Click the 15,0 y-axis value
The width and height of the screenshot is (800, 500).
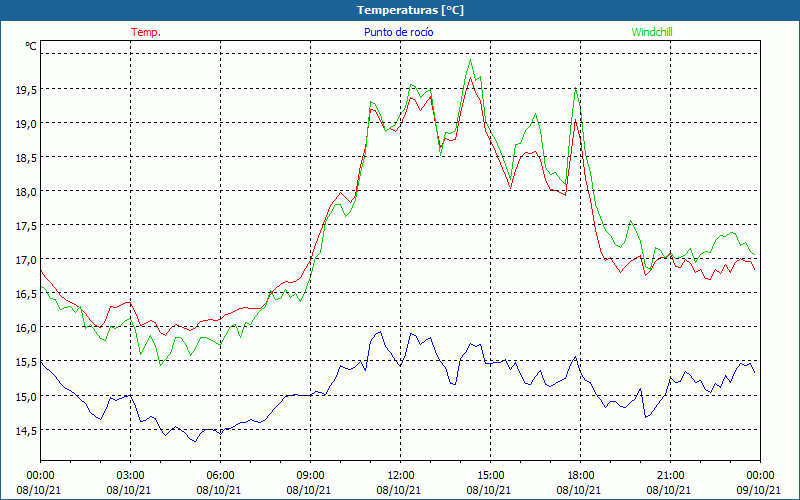pyautogui.click(x=26, y=397)
